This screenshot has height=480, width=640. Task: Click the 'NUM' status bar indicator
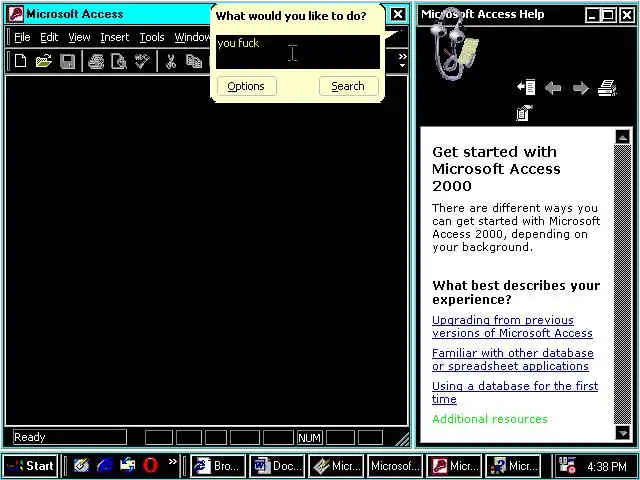coord(310,438)
